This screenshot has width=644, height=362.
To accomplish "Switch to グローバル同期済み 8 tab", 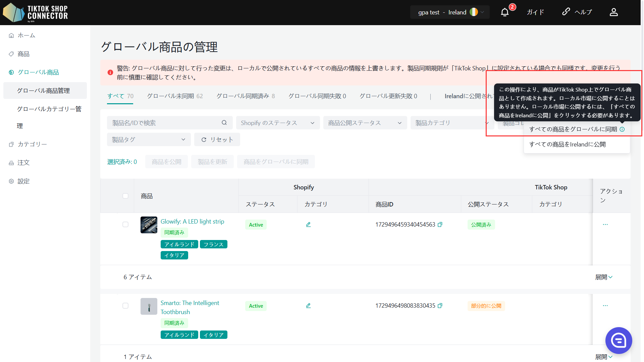I will 246,96.
